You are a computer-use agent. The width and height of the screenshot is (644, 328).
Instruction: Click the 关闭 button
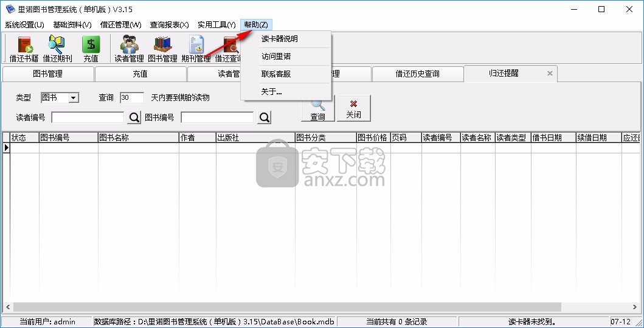[354, 108]
